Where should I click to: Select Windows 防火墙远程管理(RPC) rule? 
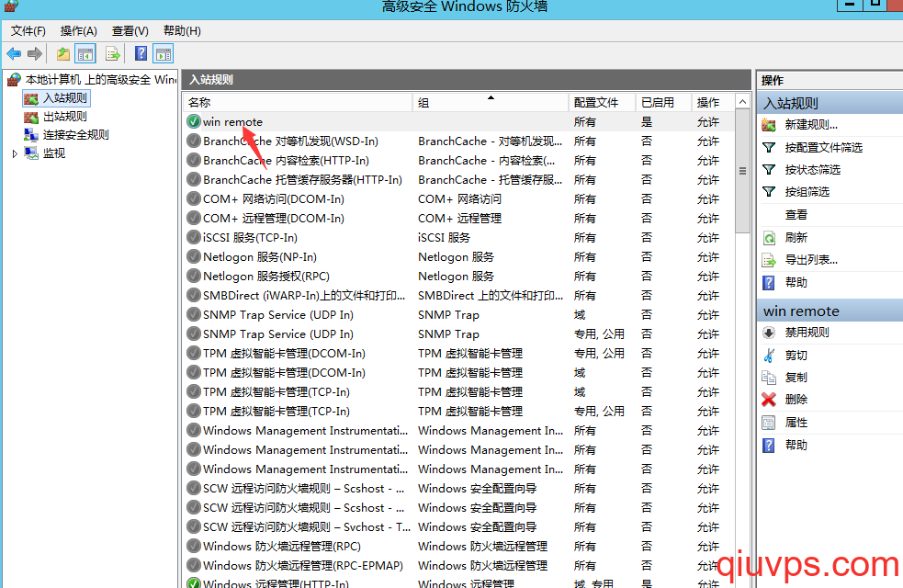(459, 546)
